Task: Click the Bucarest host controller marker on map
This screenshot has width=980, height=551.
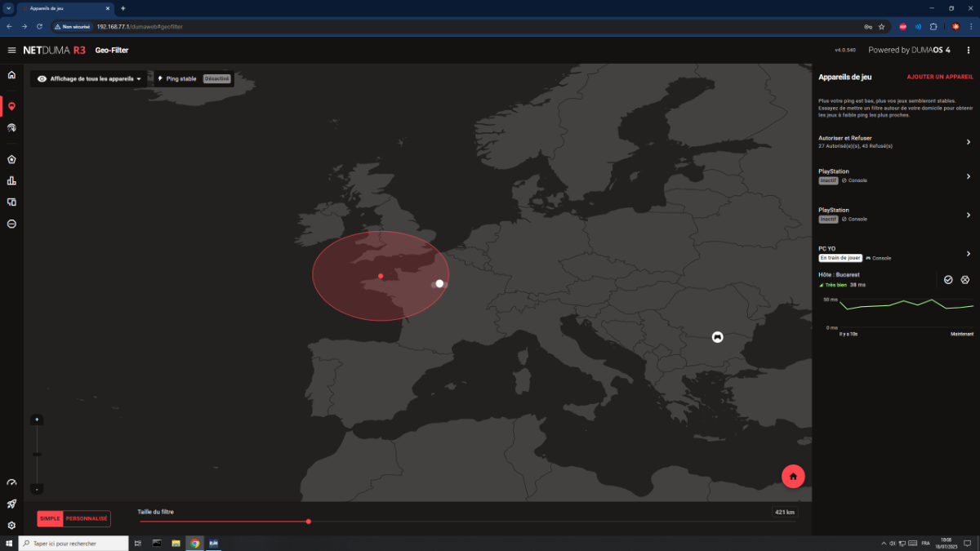Action: [x=717, y=336]
